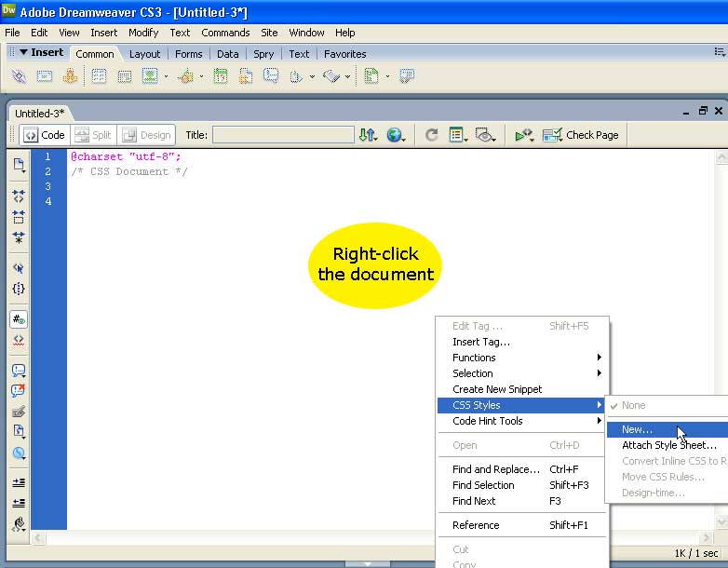Click Apply Comment icon
This screenshot has width=728, height=568.
click(19, 371)
